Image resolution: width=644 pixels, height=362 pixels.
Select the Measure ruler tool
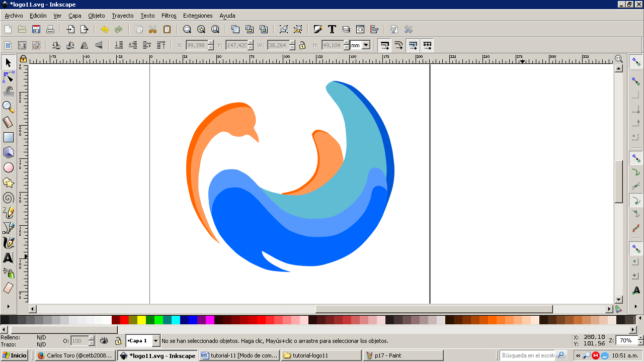click(8, 122)
